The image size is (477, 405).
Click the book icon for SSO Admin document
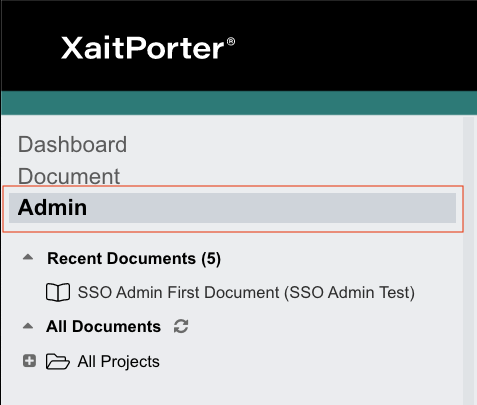click(58, 292)
